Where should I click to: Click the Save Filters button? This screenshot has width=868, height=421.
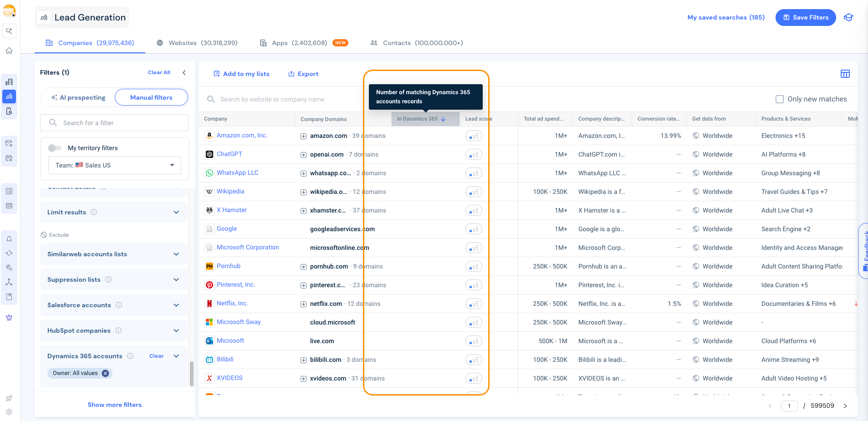[806, 17]
